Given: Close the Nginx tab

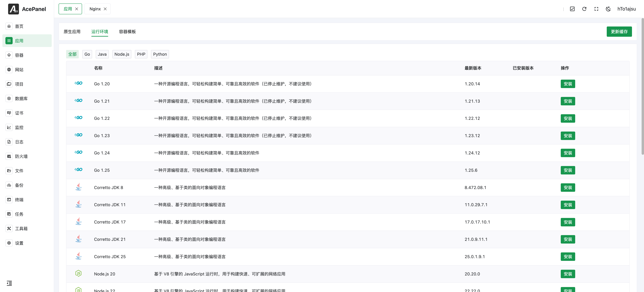Looking at the screenshot, I should [105, 9].
